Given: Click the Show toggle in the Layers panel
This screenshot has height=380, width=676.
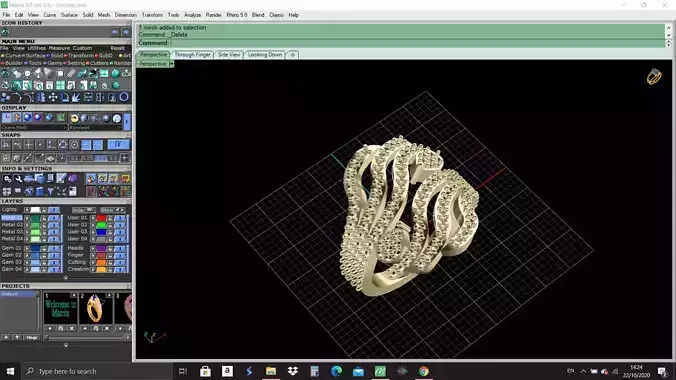Looking at the screenshot, I should (x=113, y=210).
